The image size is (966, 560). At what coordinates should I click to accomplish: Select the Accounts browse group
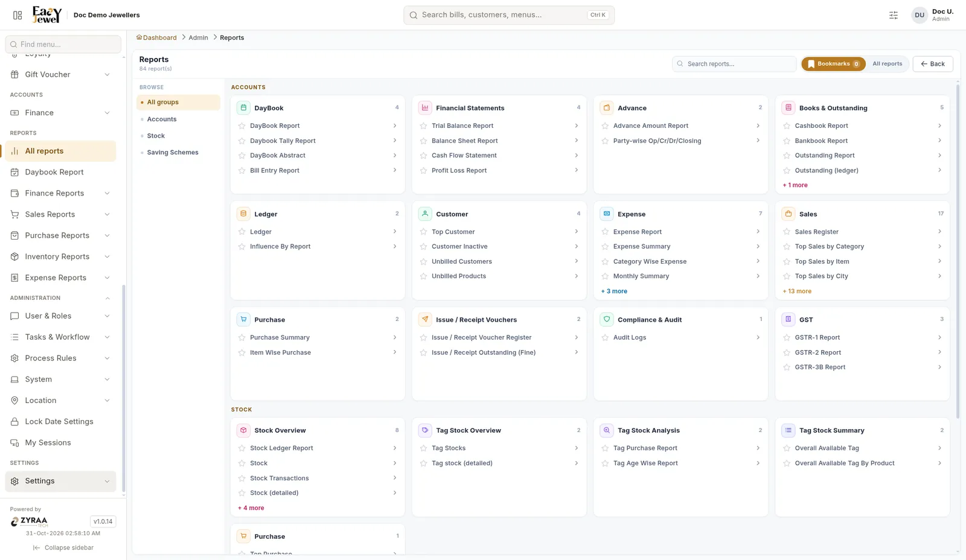click(178, 119)
